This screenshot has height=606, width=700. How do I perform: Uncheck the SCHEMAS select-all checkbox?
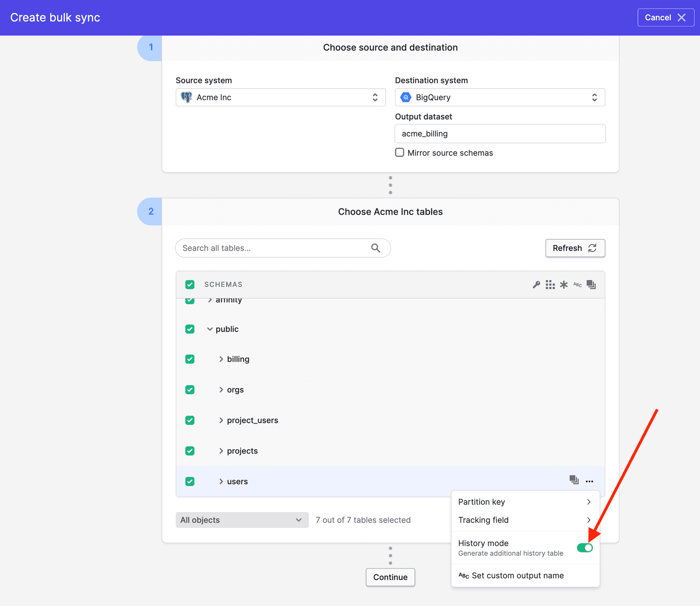click(x=190, y=285)
